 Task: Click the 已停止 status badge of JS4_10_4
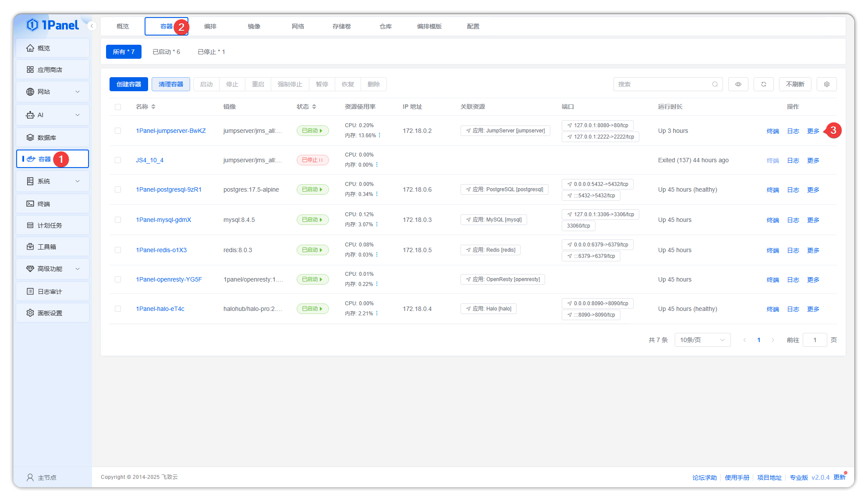pyautogui.click(x=312, y=160)
